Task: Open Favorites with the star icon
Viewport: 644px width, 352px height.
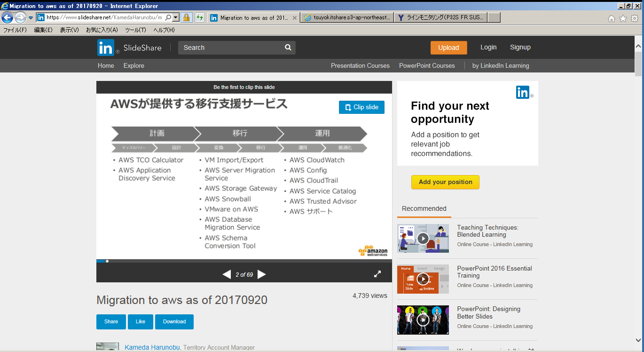Action: point(623,18)
